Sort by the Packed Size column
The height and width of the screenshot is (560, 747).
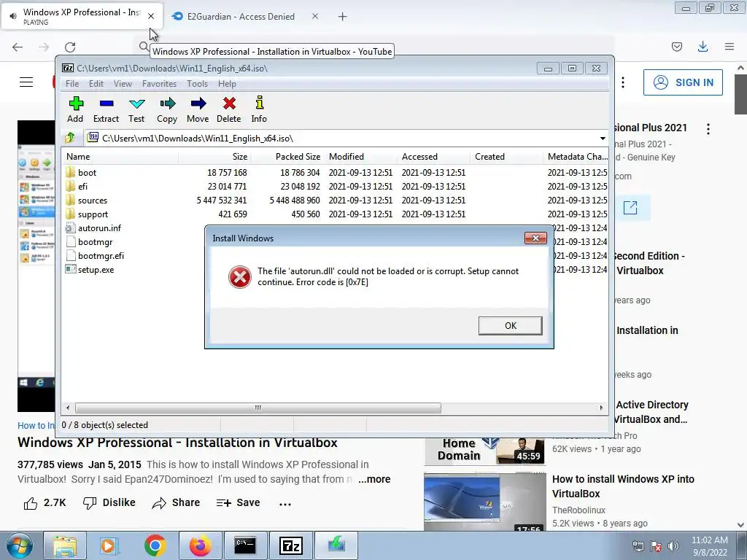(287, 157)
